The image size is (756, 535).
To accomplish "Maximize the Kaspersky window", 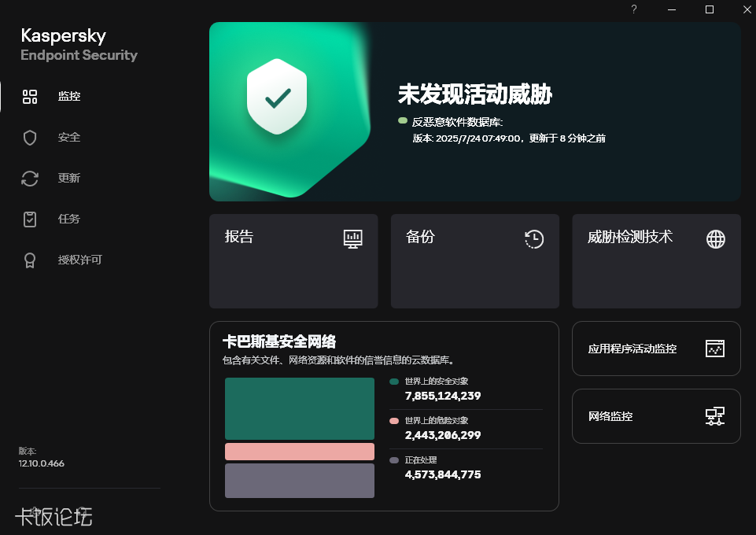I will pos(710,9).
